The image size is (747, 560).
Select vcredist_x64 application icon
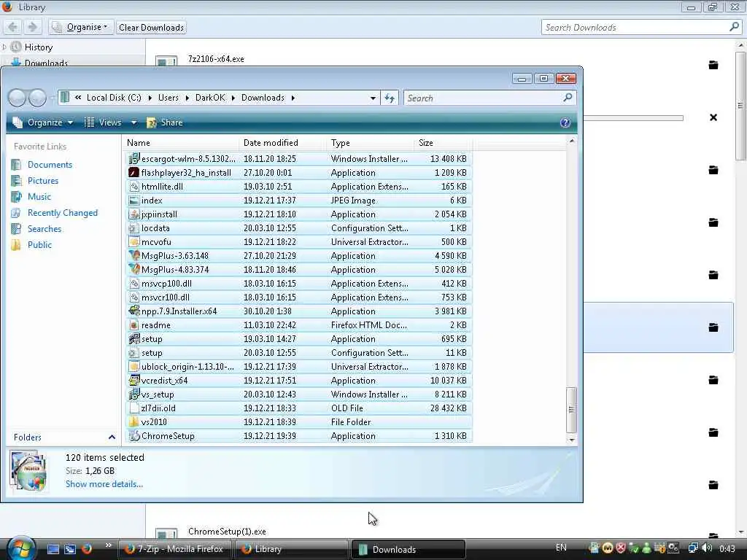134,381
